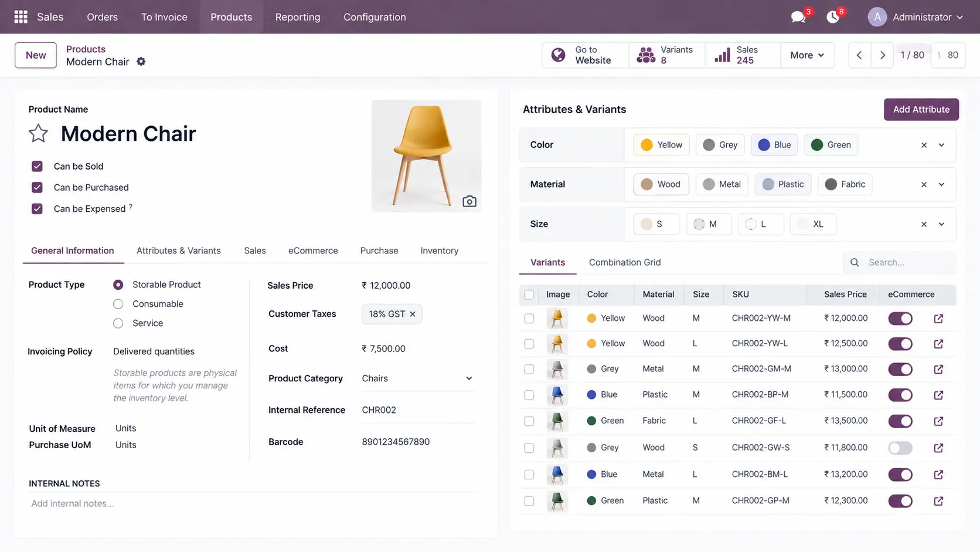Click the globe icon of Go to Website
Screen dimensions: 980x552
[559, 55]
